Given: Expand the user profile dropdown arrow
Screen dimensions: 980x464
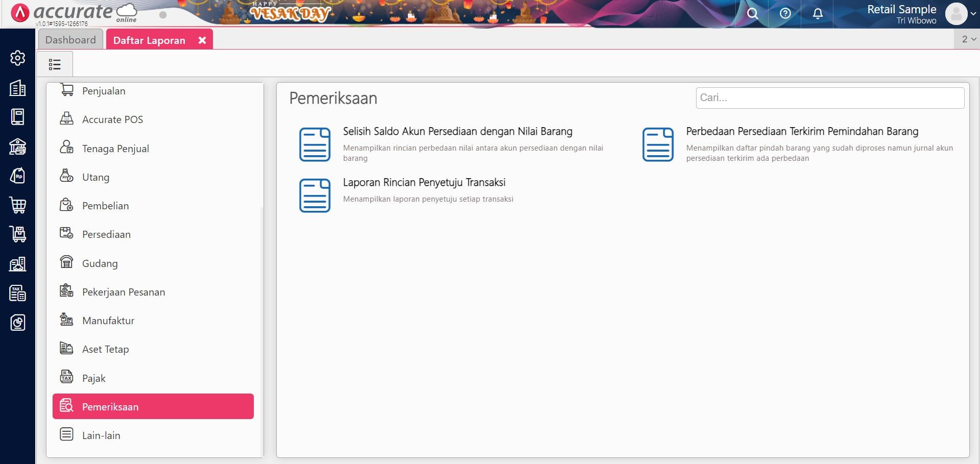Looking at the screenshot, I should pyautogui.click(x=973, y=14).
